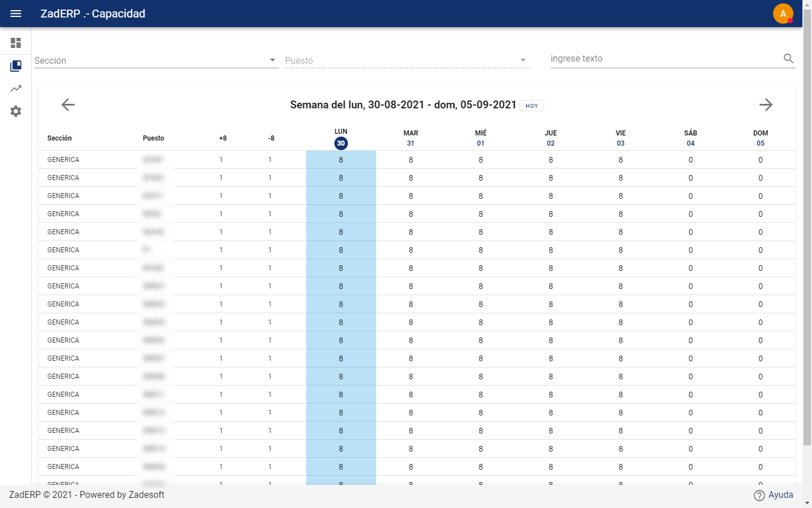
Task: Go to previous week with left arrow
Action: (68, 104)
